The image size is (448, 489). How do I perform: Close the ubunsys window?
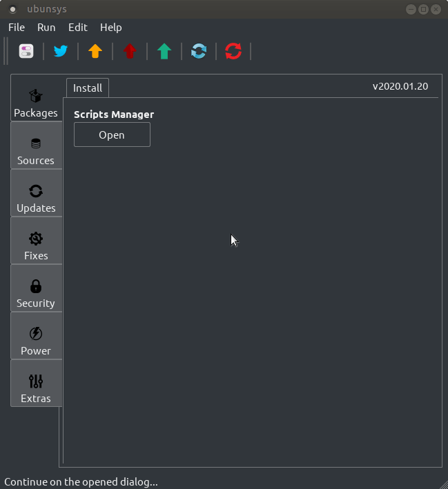[x=436, y=10]
